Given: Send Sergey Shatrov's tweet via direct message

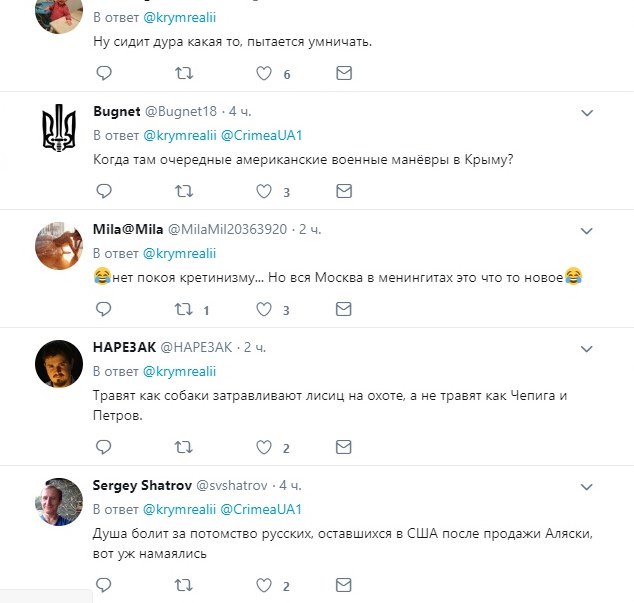Looking at the screenshot, I should (344, 585).
